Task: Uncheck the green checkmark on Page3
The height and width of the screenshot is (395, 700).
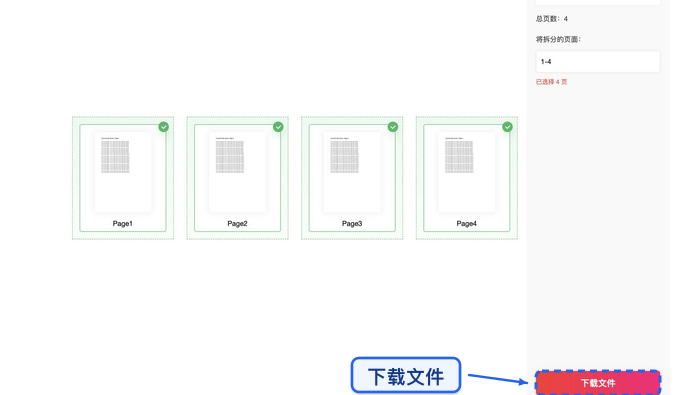Action: click(x=393, y=127)
